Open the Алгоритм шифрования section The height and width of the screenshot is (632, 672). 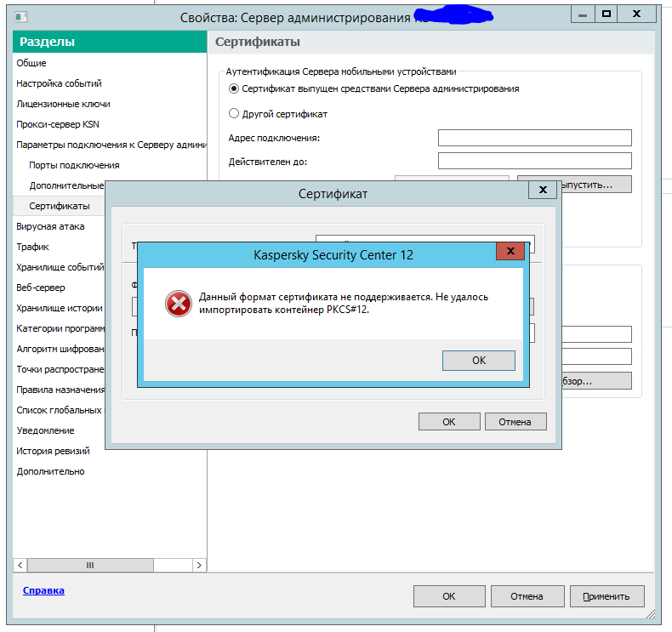point(59,349)
